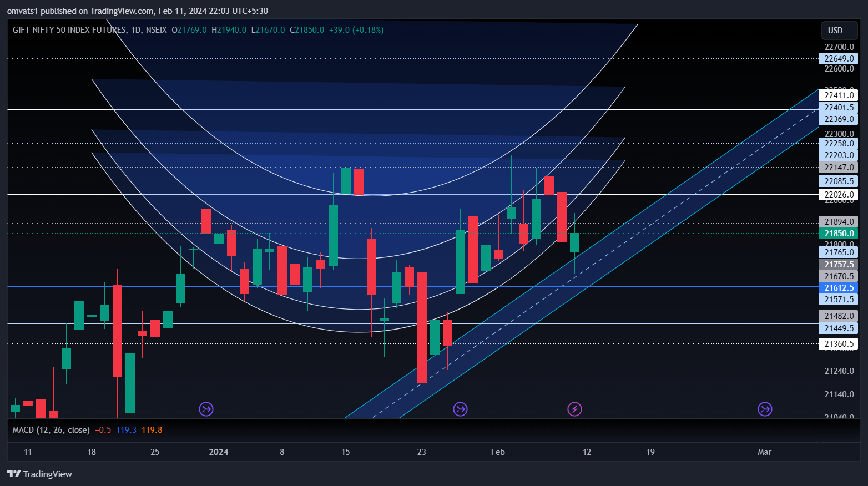Click the Mar label on time axis

pyautogui.click(x=765, y=452)
